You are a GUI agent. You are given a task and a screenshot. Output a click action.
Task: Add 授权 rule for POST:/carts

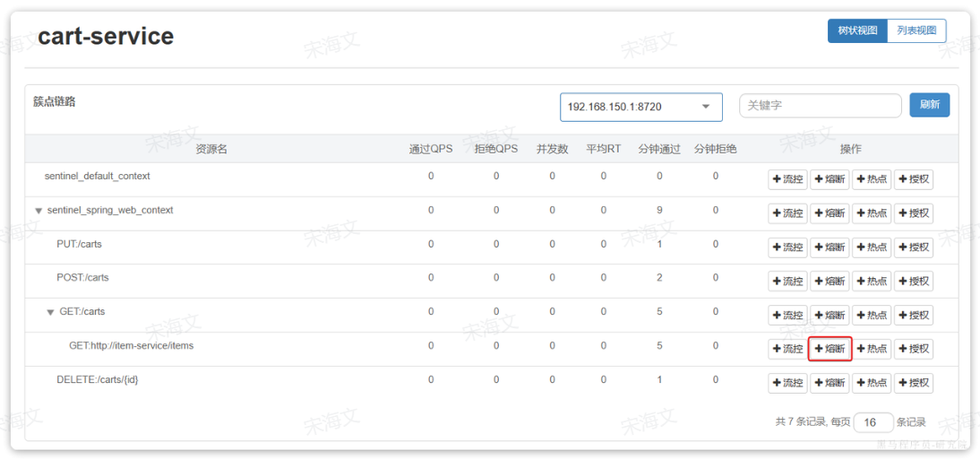[913, 281]
